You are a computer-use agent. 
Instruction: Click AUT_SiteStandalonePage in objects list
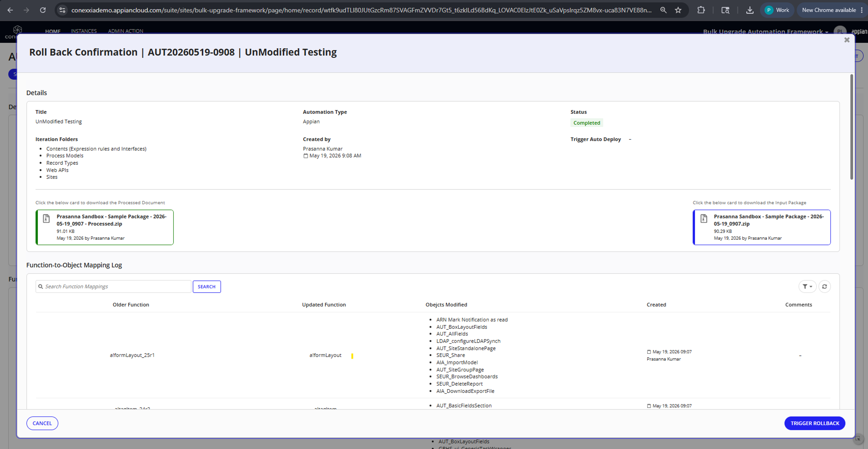466,348
